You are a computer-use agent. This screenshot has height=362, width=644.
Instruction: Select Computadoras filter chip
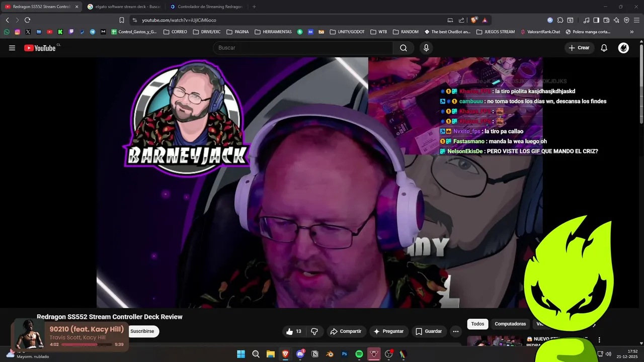tap(510, 324)
